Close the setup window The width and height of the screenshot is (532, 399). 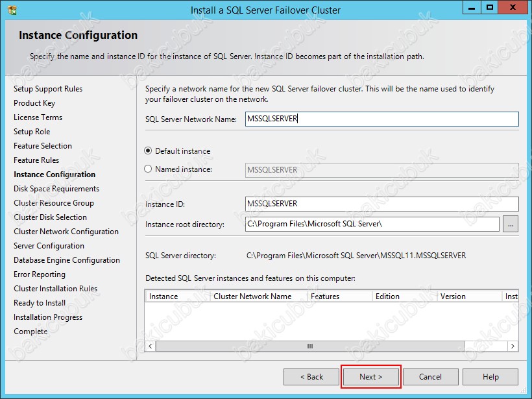pyautogui.click(x=513, y=8)
